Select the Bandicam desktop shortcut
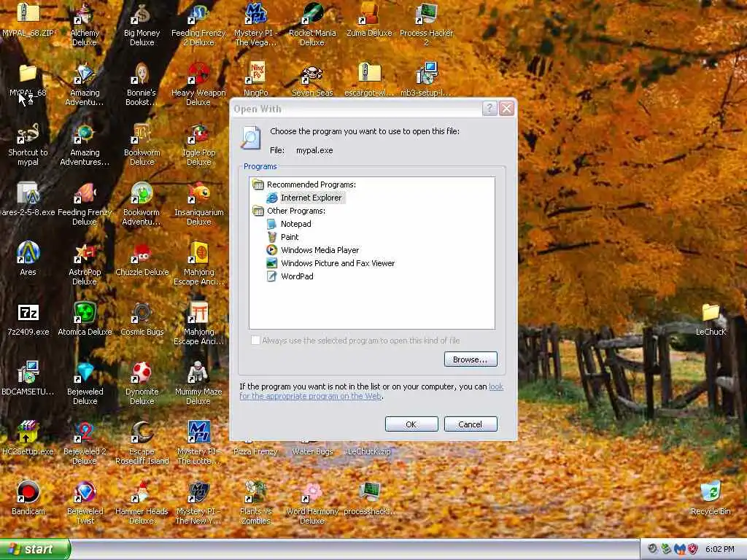Image resolution: width=747 pixels, height=560 pixels. pyautogui.click(x=28, y=499)
